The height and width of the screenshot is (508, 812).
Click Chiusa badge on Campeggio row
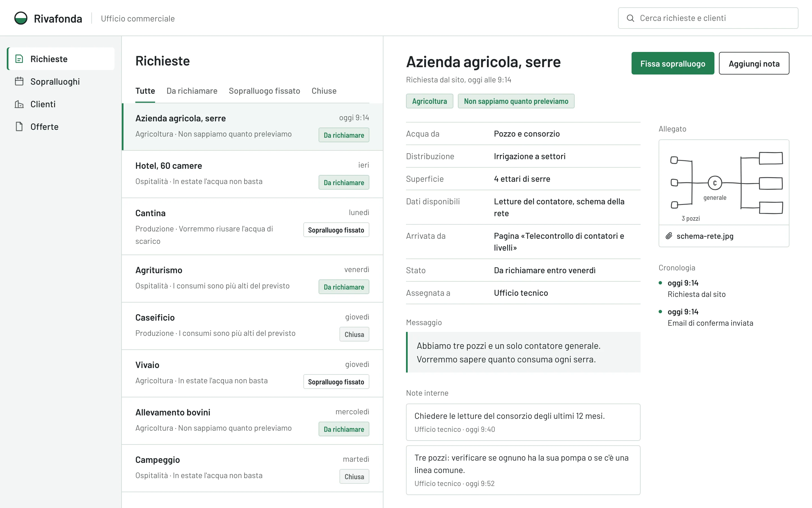[x=354, y=476]
